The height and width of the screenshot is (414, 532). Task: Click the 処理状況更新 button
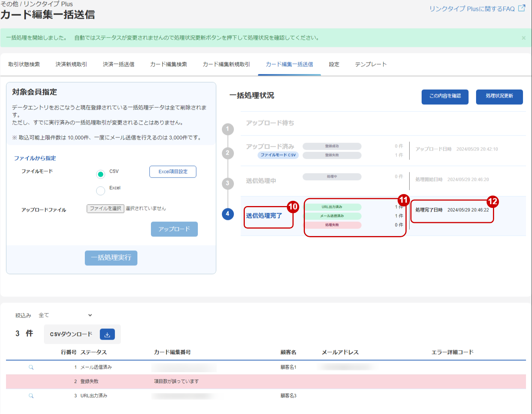click(x=499, y=96)
